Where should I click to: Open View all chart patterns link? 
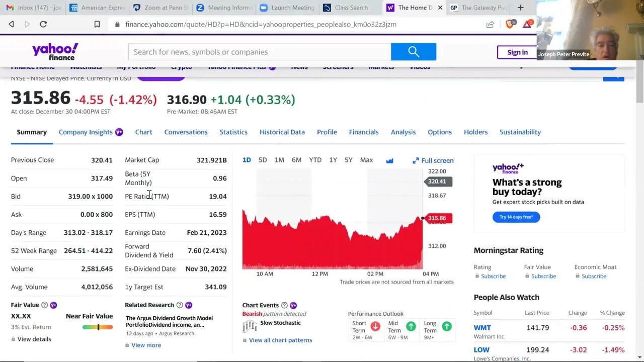pos(280,340)
